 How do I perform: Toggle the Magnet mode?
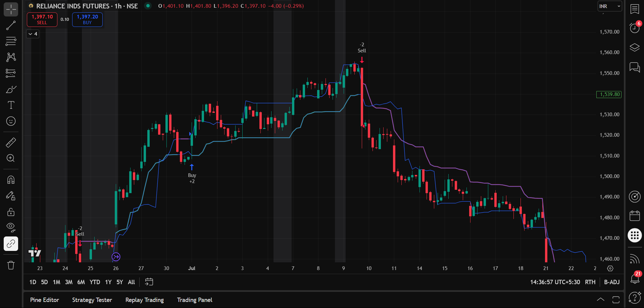(x=11, y=180)
